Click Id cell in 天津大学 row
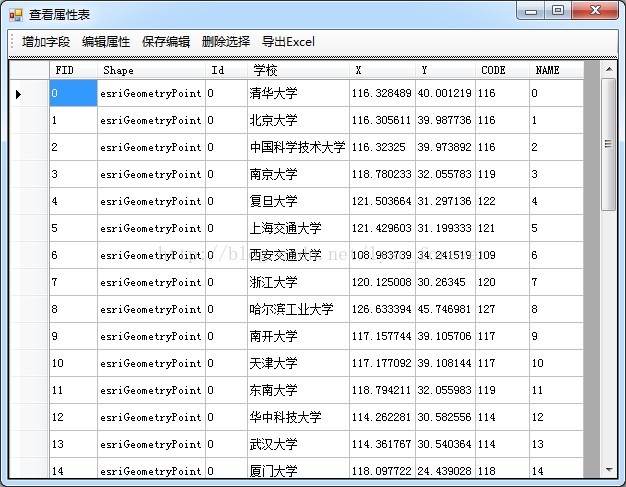The height and width of the screenshot is (487, 626). (226, 363)
